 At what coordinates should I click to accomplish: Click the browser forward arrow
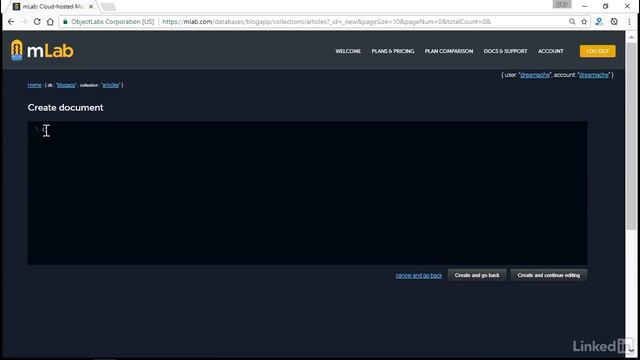click(x=24, y=22)
